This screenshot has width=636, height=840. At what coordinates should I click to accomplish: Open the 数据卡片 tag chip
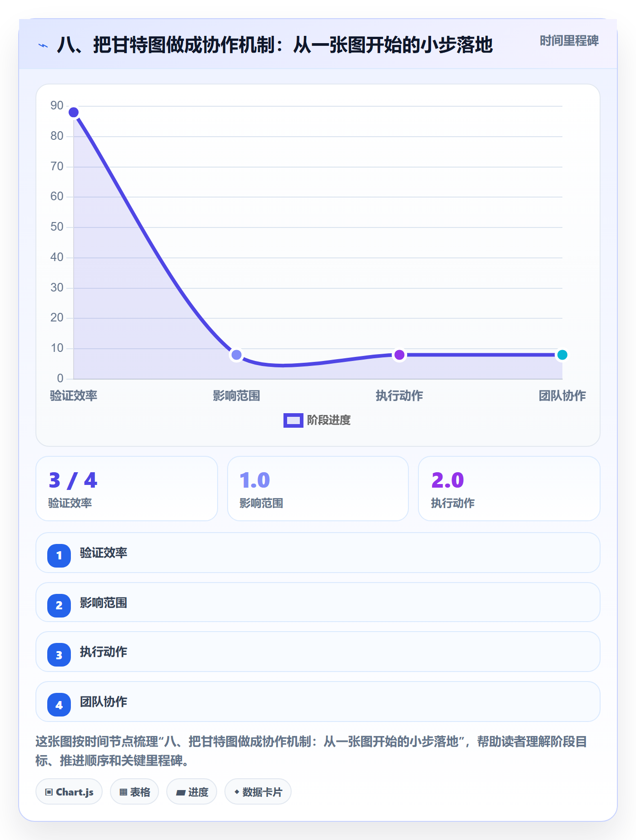tap(258, 792)
